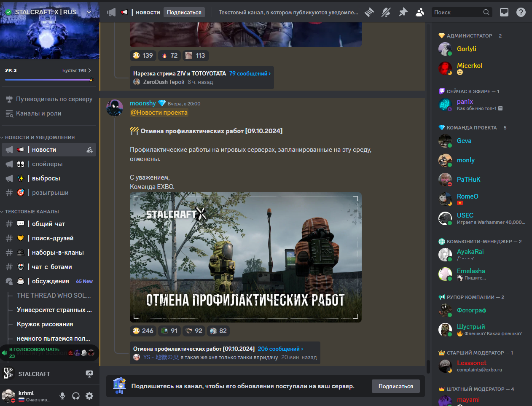532x406 pixels.
Task: Click the magnifier icon in the Поиск box
Action: point(486,12)
